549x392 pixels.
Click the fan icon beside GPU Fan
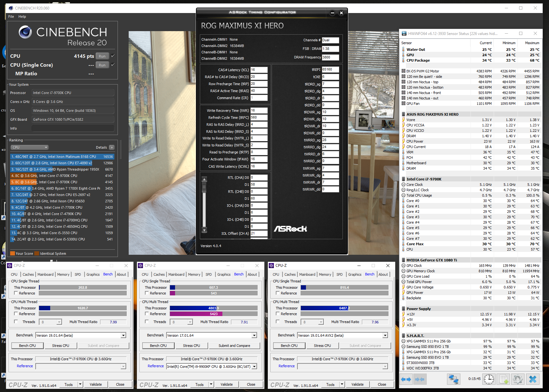[x=403, y=104]
